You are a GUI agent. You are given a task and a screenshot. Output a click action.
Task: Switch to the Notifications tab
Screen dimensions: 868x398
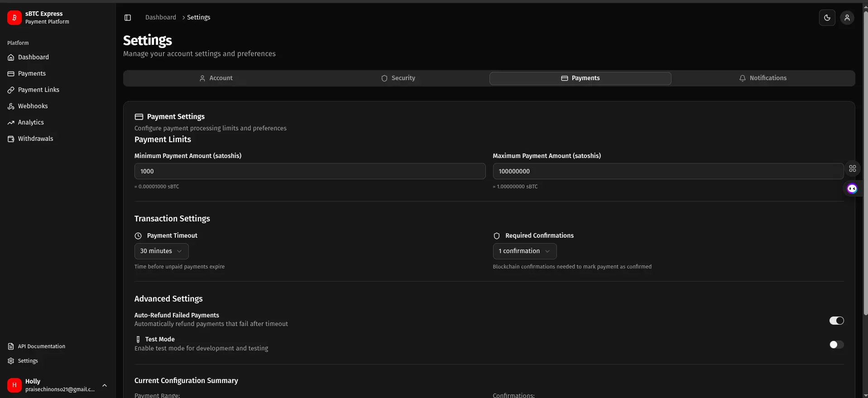762,78
